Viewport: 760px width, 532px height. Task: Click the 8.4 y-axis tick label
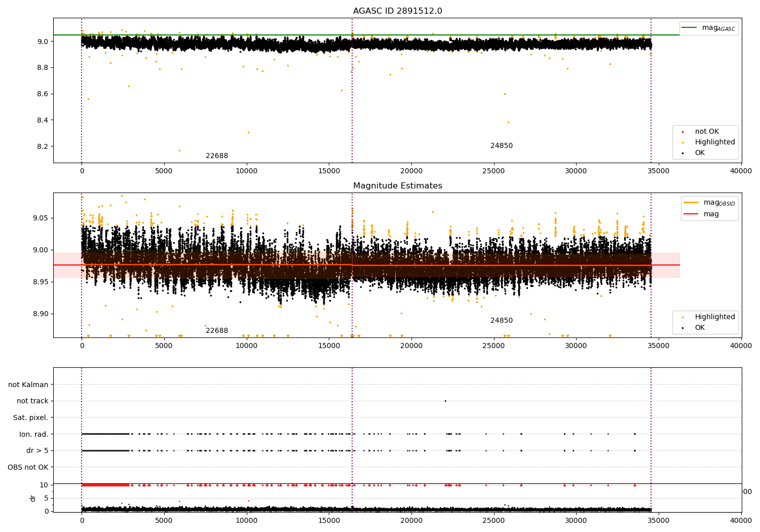43,120
